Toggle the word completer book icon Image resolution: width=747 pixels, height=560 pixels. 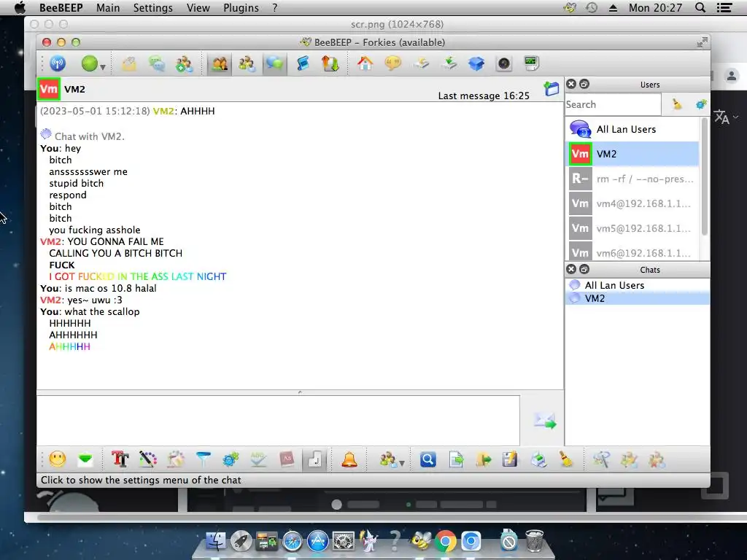[x=287, y=459]
